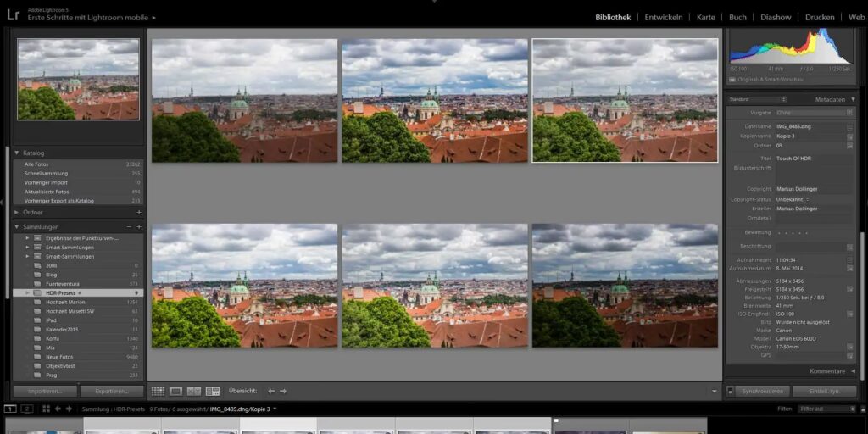Click the minus icon in the Sammlungen header

click(129, 227)
